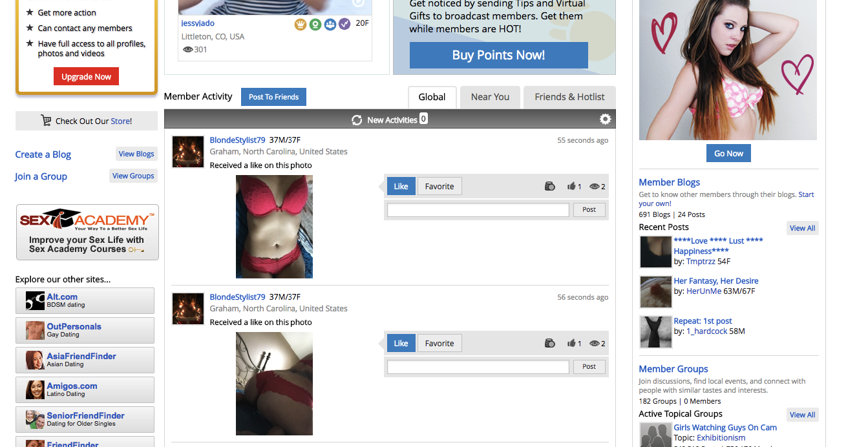Click the Buy Points Now! button
The width and height of the screenshot is (868, 447).
pos(498,56)
